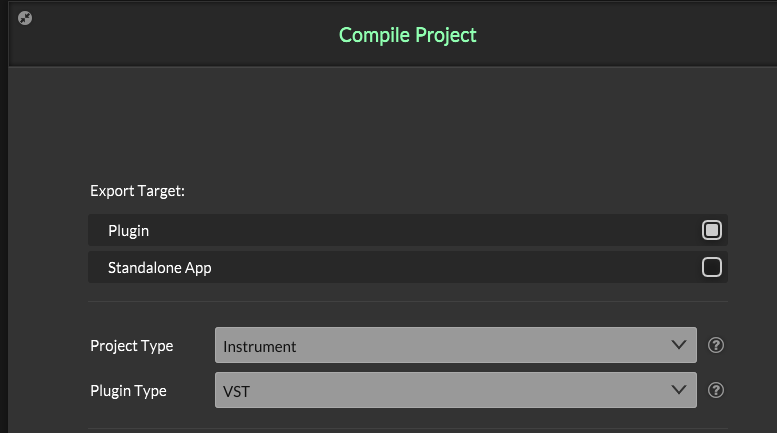
Task: Open help for Plugin Type
Action: [715, 390]
